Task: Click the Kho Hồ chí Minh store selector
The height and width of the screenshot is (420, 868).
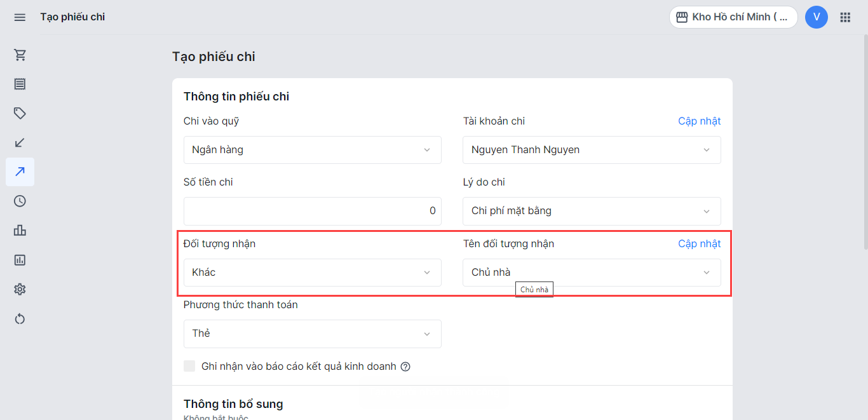Action: pyautogui.click(x=733, y=17)
